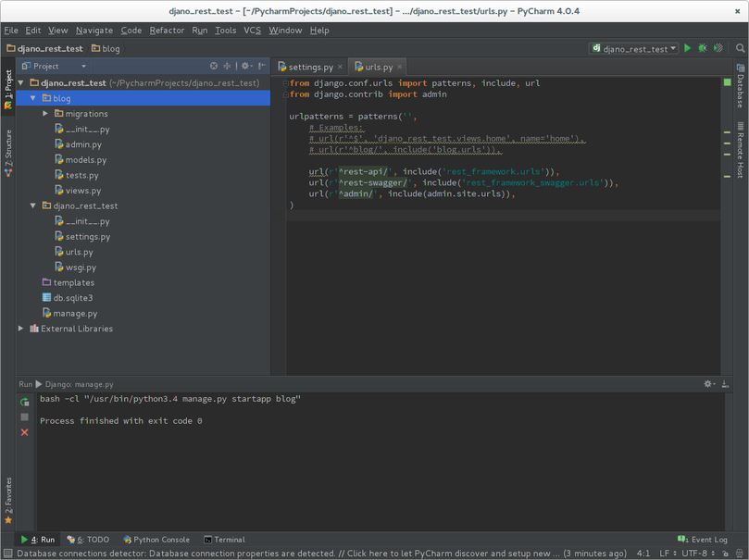Screen dimensions: 749x560
Task: Open the Tools menu
Action: click(x=226, y=30)
